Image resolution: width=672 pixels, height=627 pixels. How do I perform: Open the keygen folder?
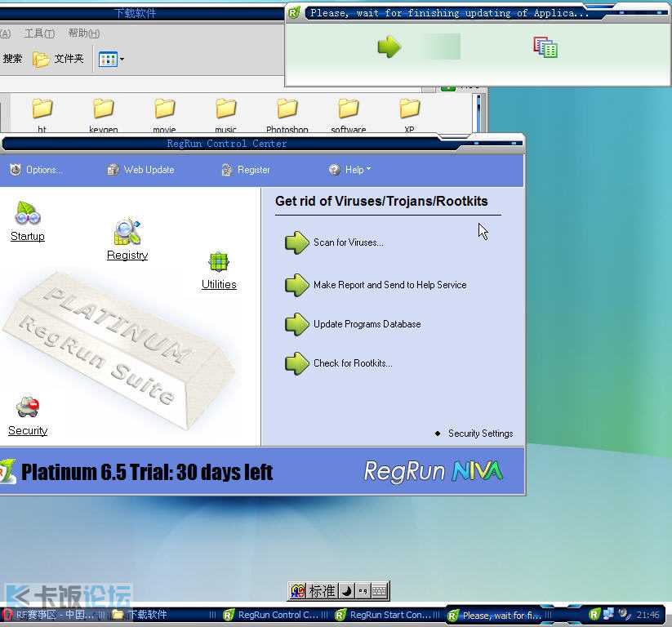[104, 109]
